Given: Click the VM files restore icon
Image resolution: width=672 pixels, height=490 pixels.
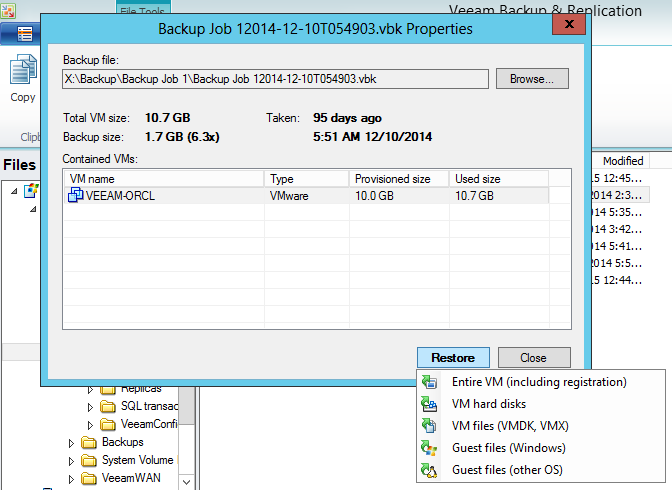Looking at the screenshot, I should click(x=429, y=426).
